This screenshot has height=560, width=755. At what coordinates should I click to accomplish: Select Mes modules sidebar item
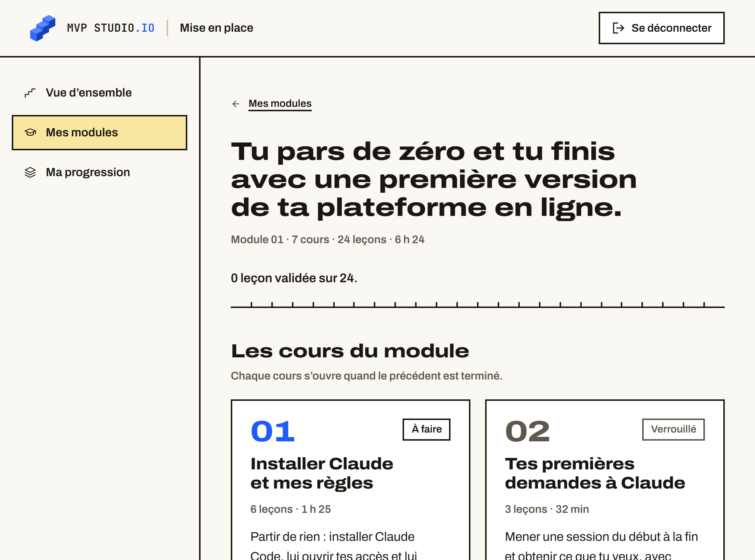click(100, 133)
